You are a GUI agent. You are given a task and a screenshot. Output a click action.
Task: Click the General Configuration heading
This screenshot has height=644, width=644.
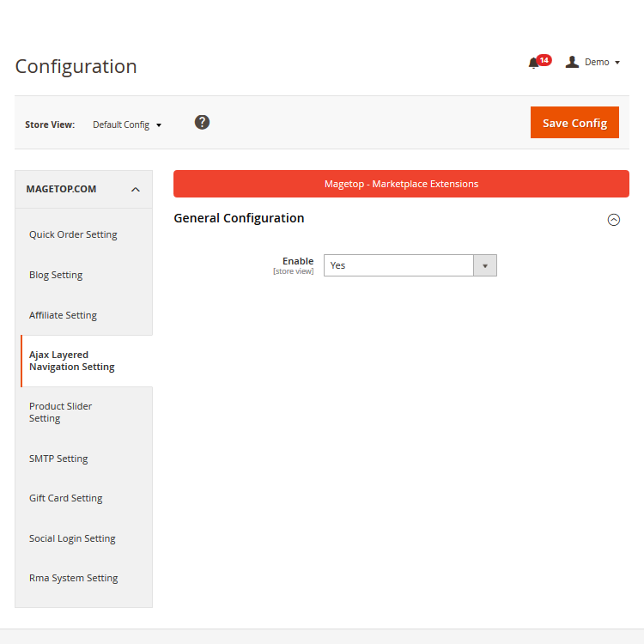click(239, 218)
